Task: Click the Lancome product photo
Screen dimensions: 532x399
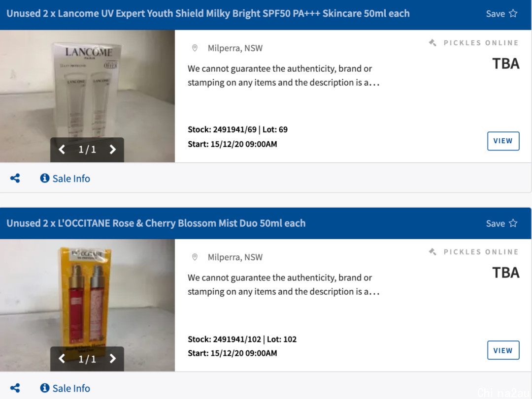Action: coord(88,96)
